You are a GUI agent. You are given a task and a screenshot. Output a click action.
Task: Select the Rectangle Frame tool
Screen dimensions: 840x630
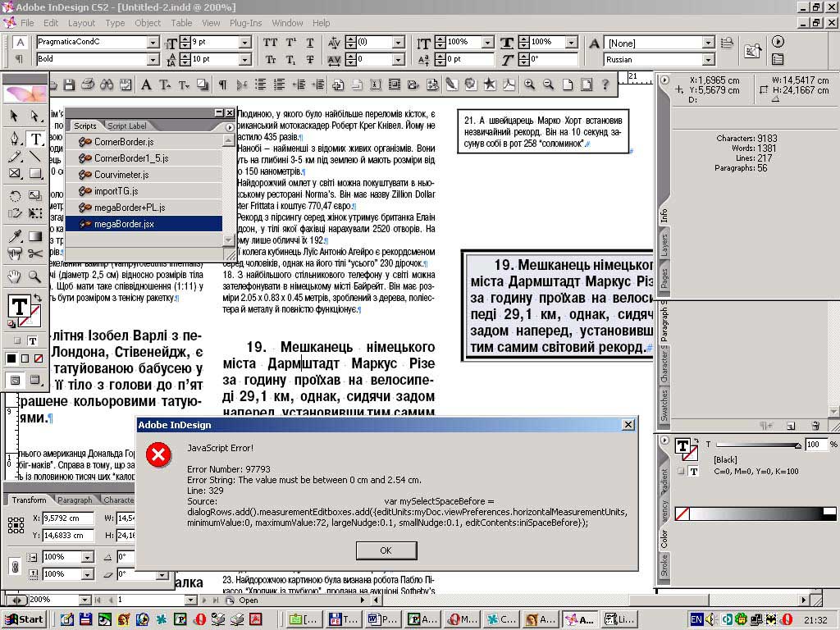(15, 174)
